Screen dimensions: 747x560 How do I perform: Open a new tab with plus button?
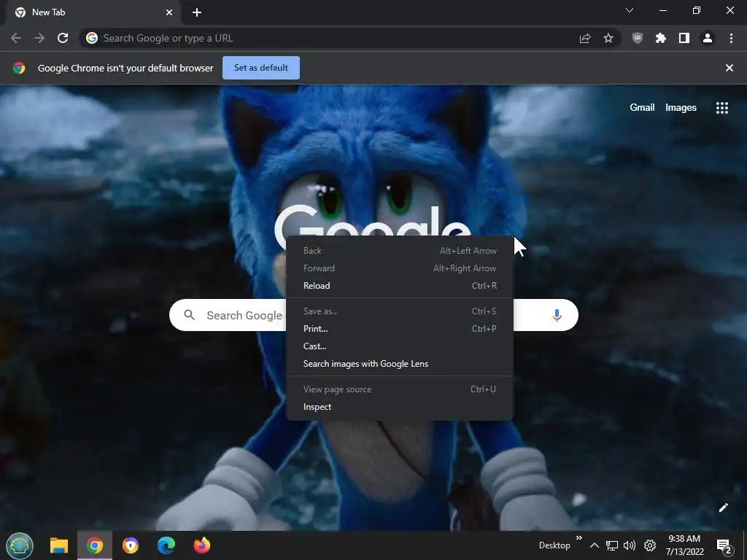(x=197, y=12)
